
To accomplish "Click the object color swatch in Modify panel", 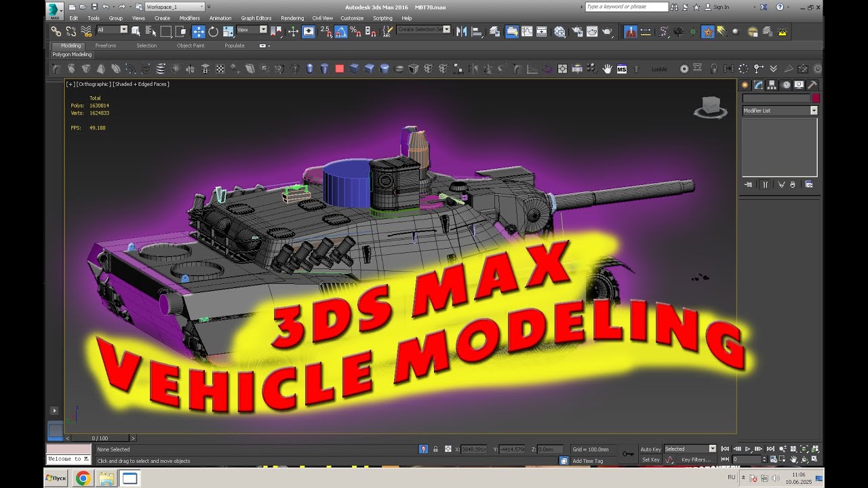I will (816, 98).
